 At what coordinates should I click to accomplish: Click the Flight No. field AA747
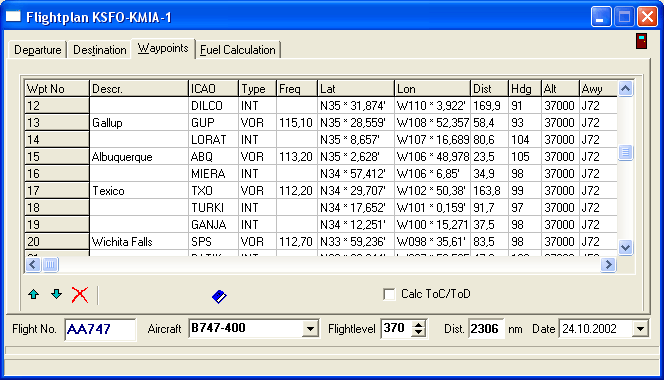(100, 329)
